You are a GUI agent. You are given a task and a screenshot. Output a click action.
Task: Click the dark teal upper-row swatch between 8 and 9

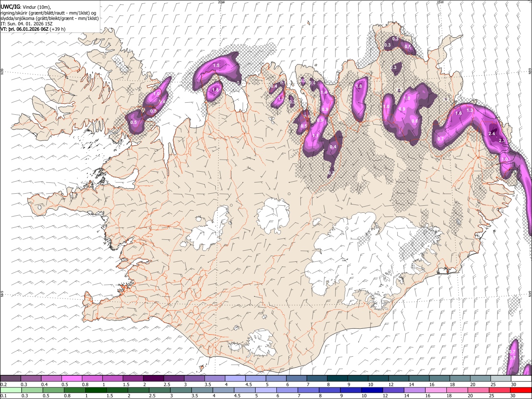pos(337,378)
